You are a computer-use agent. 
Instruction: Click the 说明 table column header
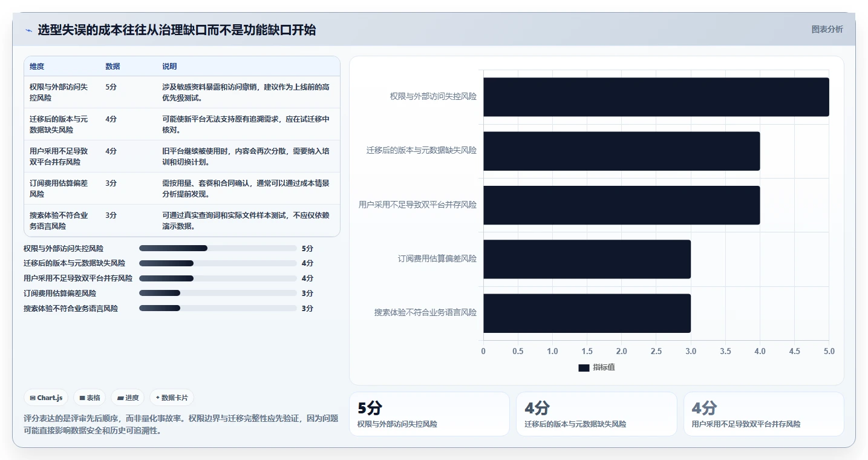point(169,67)
